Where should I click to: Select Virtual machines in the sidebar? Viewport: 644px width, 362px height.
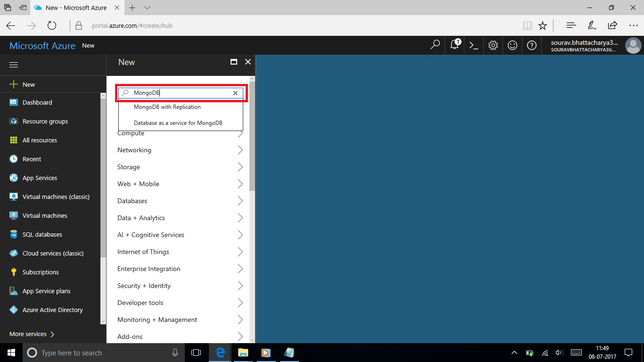click(x=45, y=215)
